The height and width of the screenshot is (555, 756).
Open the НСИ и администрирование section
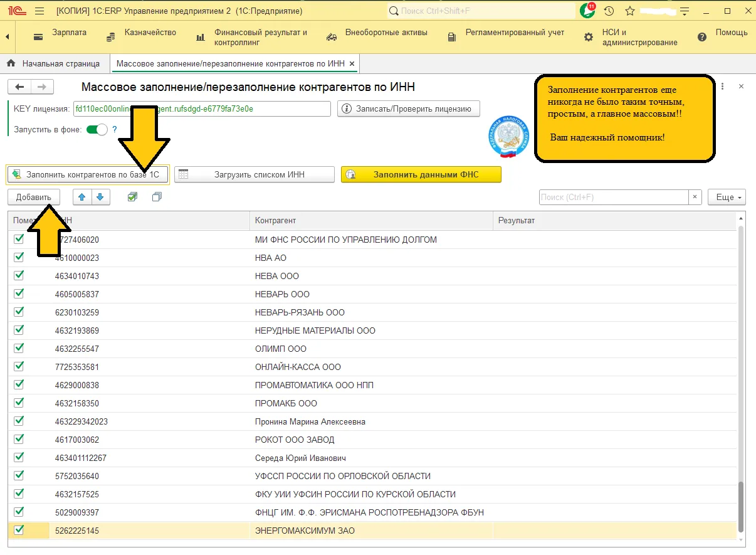(631, 37)
